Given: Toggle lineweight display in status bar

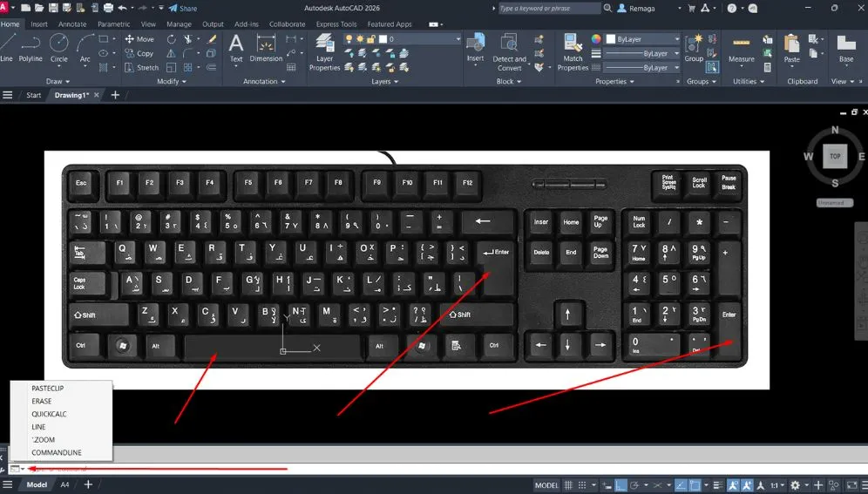Looking at the screenshot, I should click(718, 485).
